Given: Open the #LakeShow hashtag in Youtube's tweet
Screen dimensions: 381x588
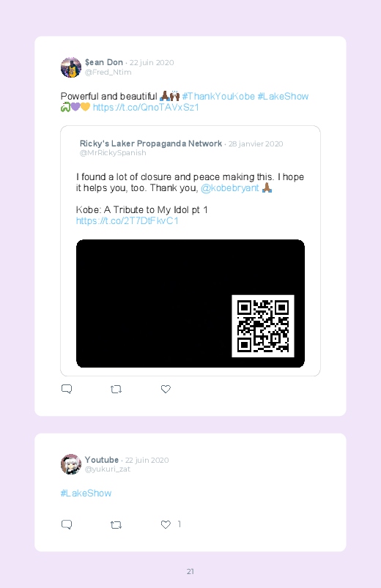Looking at the screenshot, I should [86, 493].
